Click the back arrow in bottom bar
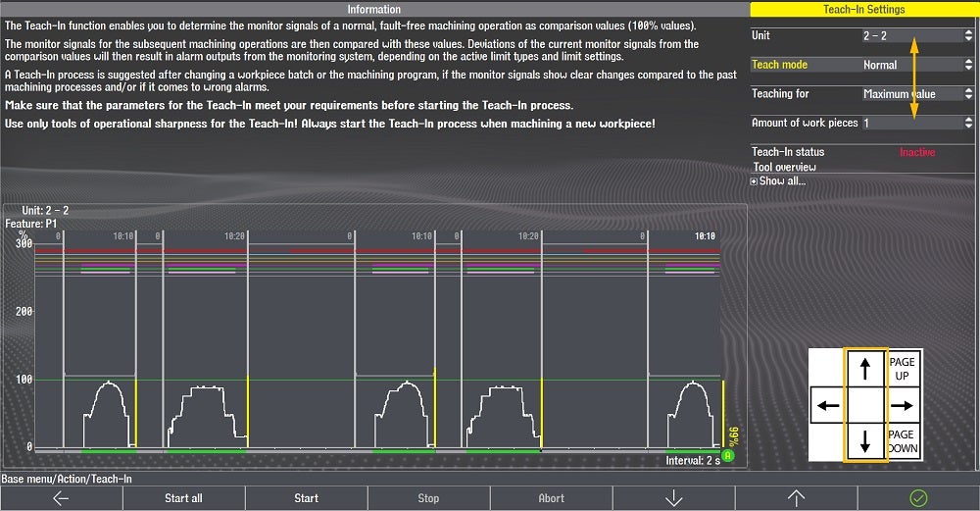The height and width of the screenshot is (511, 980). pos(61,498)
